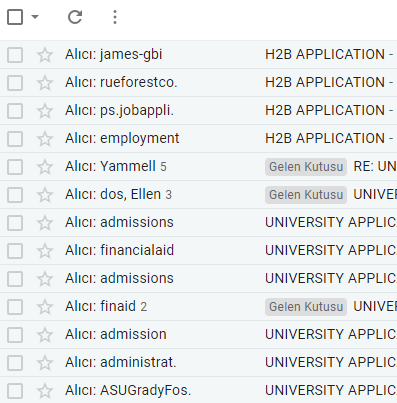Select checkbox for dos, Ellen email
The width and height of the screenshot is (397, 403).
point(15,195)
